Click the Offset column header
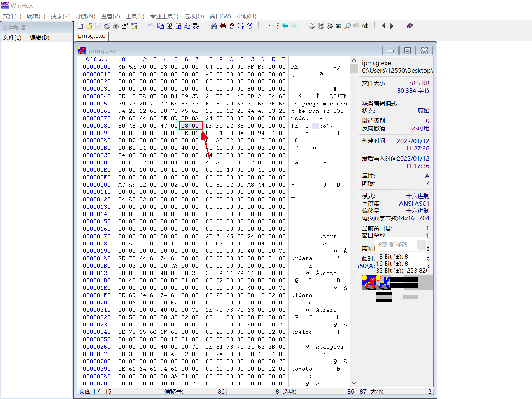The image size is (532, 399). pyautogui.click(x=96, y=60)
